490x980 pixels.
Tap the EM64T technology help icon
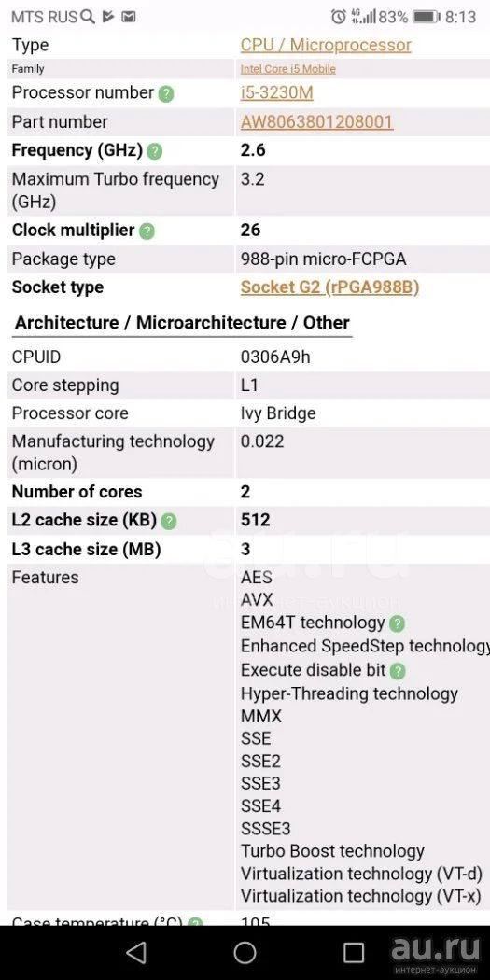(397, 623)
